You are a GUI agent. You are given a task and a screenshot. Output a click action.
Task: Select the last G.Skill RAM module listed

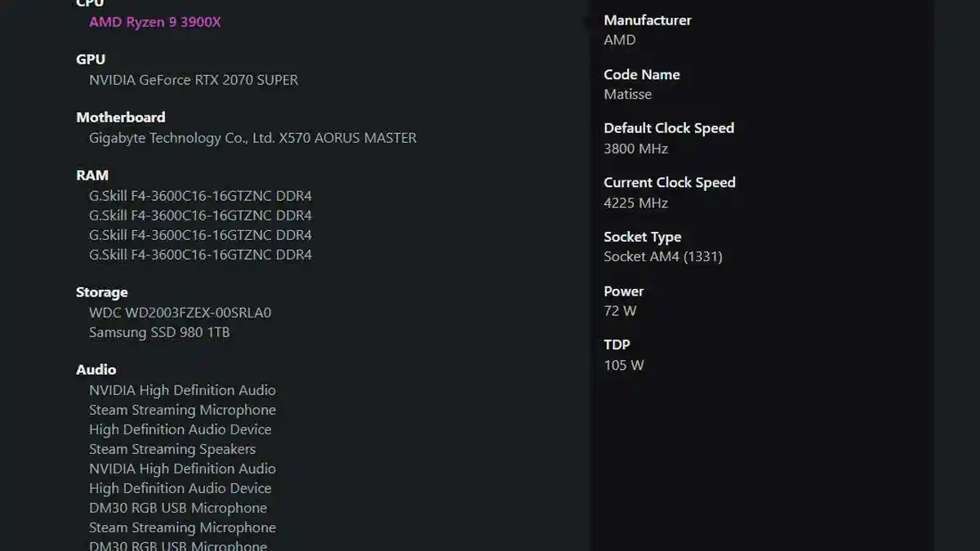point(200,255)
